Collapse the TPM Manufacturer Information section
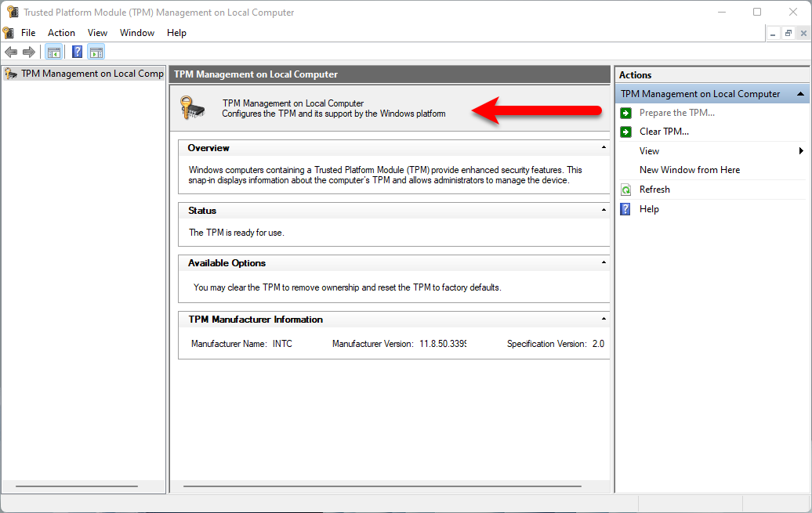This screenshot has width=812, height=513. click(x=604, y=319)
